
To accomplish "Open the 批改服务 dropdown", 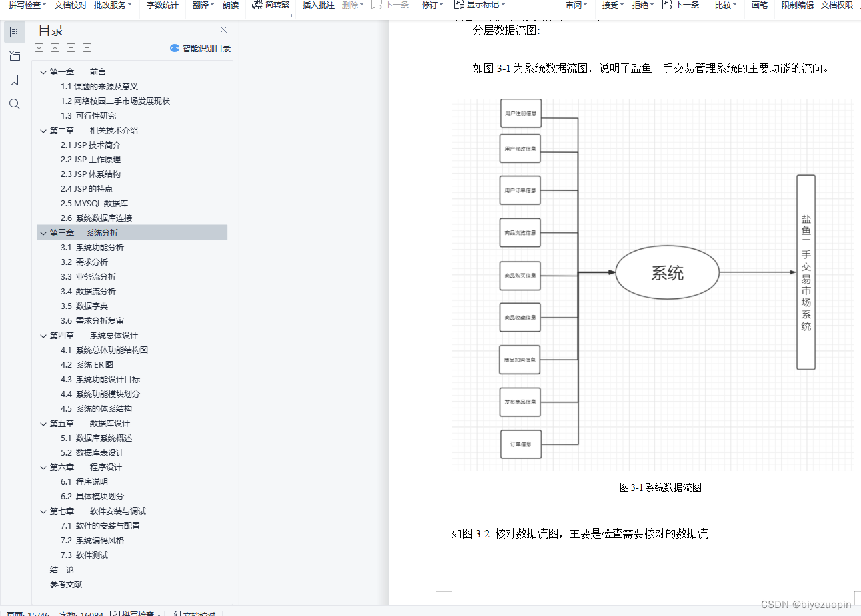I will (x=113, y=5).
